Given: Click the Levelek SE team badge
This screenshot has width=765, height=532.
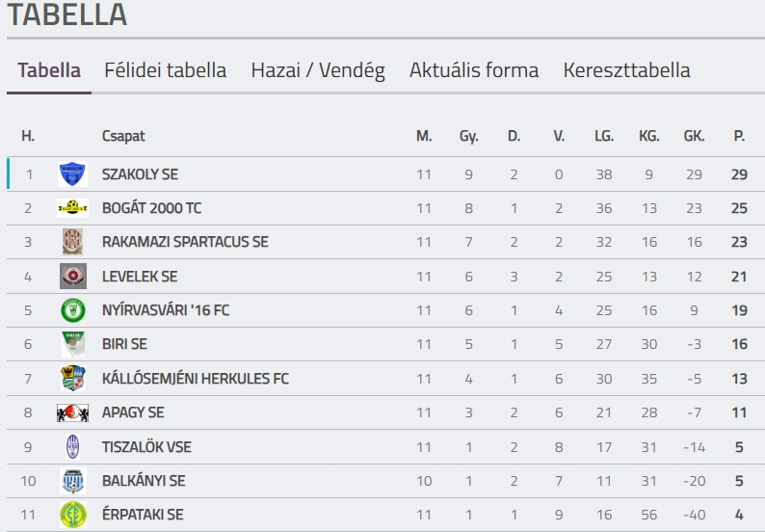Looking at the screenshot, I should (x=72, y=277).
